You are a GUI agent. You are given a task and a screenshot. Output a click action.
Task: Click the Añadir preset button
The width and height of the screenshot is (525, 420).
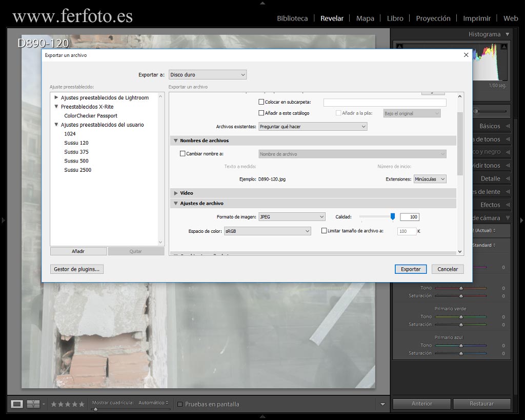[78, 251]
